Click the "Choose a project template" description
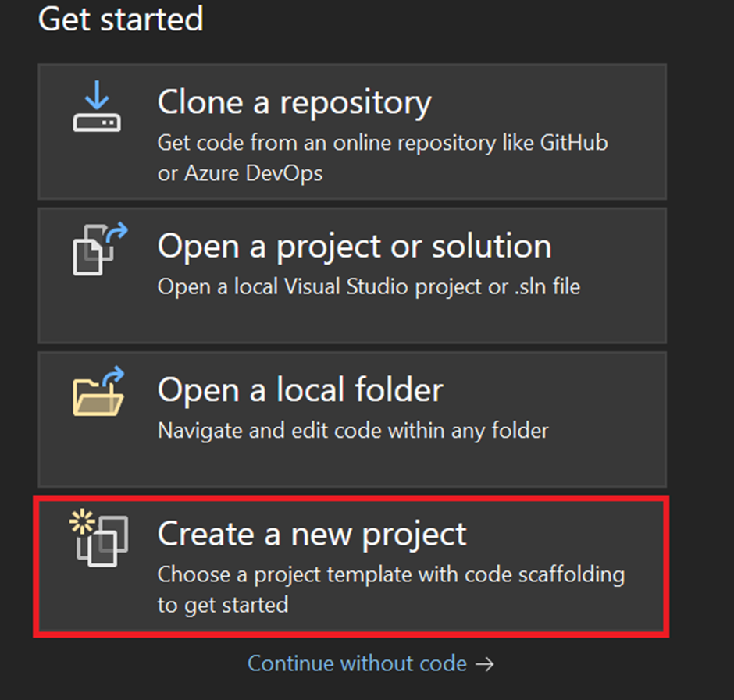Screen dimensions: 734x700 (x=391, y=575)
